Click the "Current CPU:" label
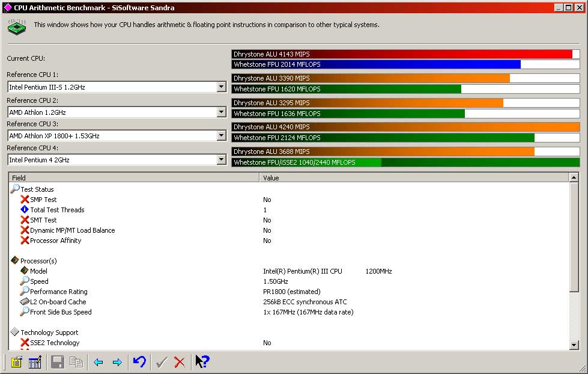Screen dimensions: 588x374 point(26,58)
